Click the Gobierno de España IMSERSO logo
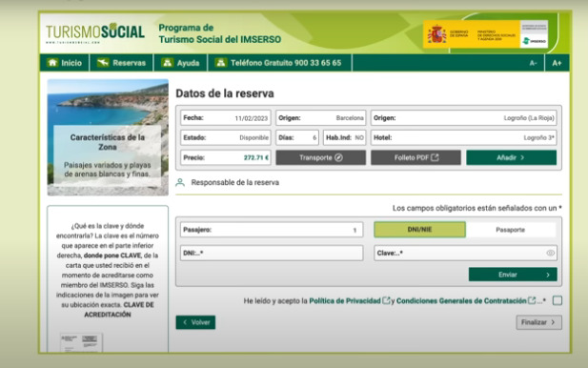 [486, 34]
